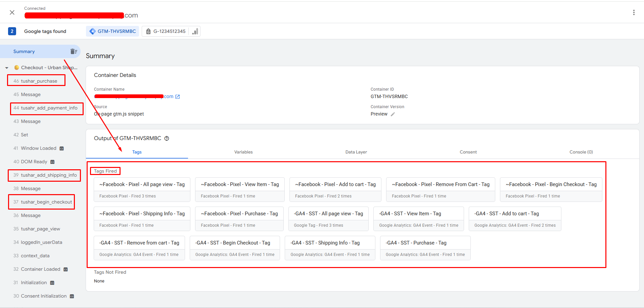Collapse the Checkout - Urban Shop page group
644x308 pixels.
pos(7,68)
